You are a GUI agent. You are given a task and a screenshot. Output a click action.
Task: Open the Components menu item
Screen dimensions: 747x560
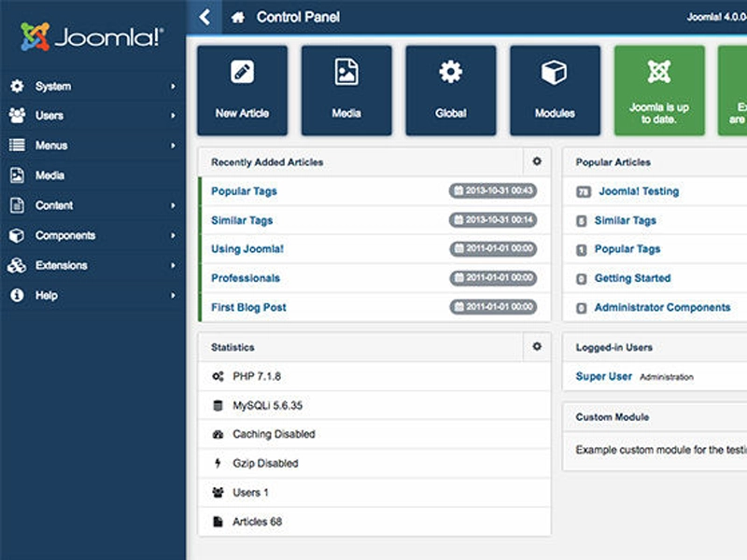pyautogui.click(x=92, y=235)
